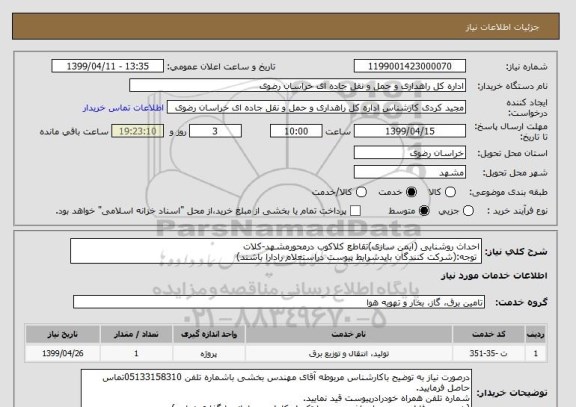Click the remaining days field showing 3

215,131
